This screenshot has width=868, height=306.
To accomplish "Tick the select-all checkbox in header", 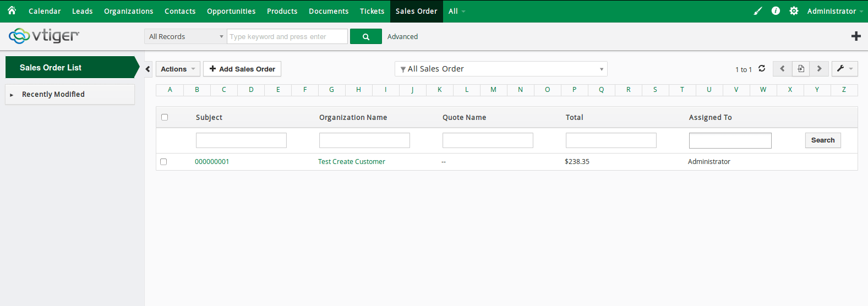I will click(165, 117).
